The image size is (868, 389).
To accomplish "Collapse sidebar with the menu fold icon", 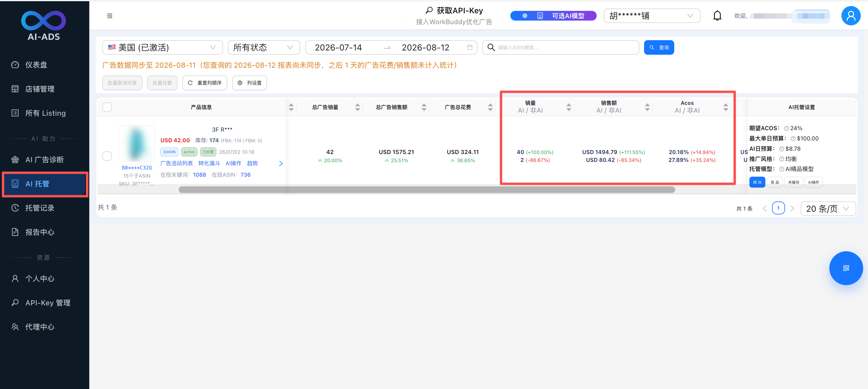I will coord(110,16).
